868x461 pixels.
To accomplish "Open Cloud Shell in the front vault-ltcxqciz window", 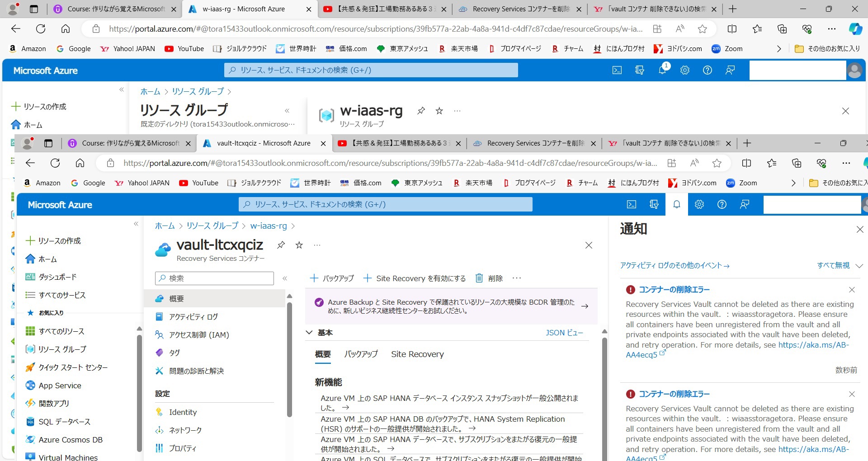I will pyautogui.click(x=632, y=204).
